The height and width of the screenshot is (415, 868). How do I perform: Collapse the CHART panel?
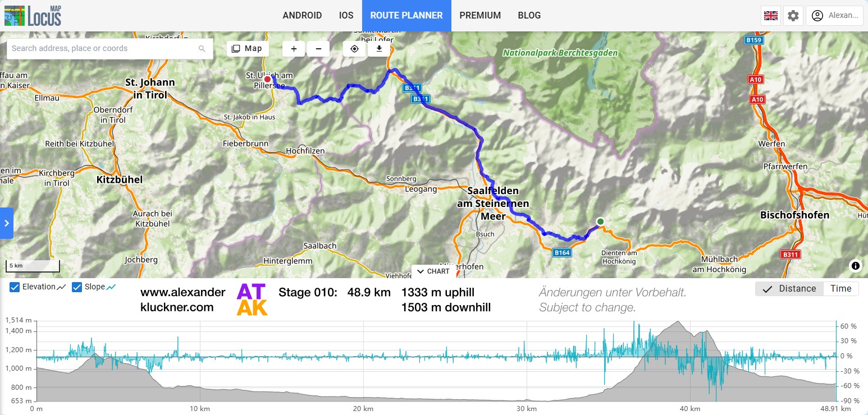coord(433,271)
